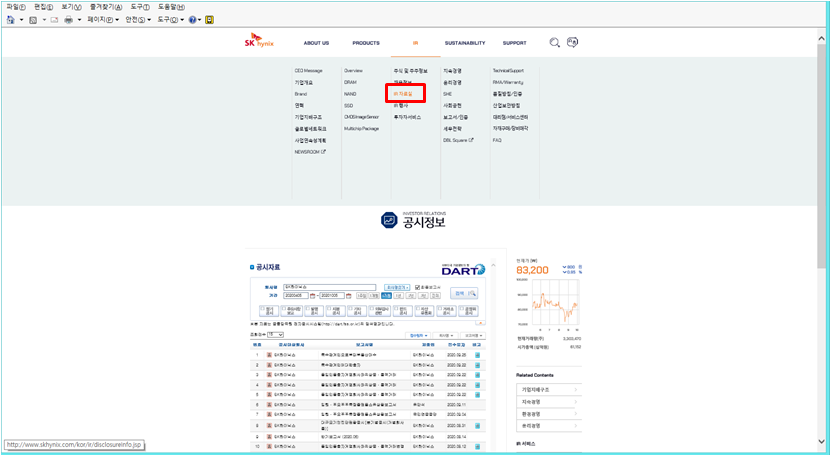Image resolution: width=831 pixels, height=456 pixels.
Task: Click the red company icon in row 9
Action: (269, 436)
